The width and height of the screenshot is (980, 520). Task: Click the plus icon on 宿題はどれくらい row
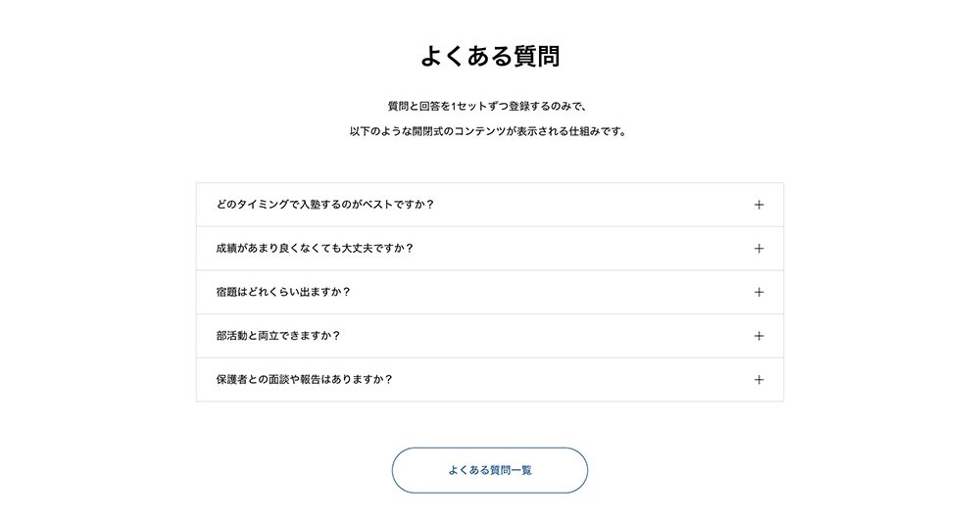point(759,292)
